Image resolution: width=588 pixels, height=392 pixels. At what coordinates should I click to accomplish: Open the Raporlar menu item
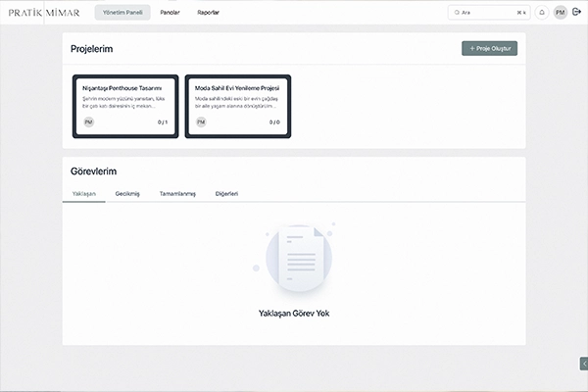click(208, 13)
